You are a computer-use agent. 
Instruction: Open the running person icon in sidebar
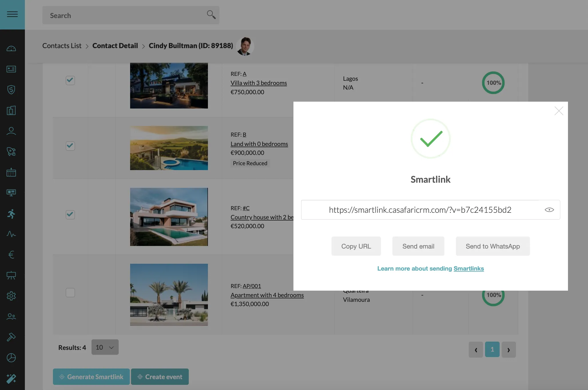11,214
